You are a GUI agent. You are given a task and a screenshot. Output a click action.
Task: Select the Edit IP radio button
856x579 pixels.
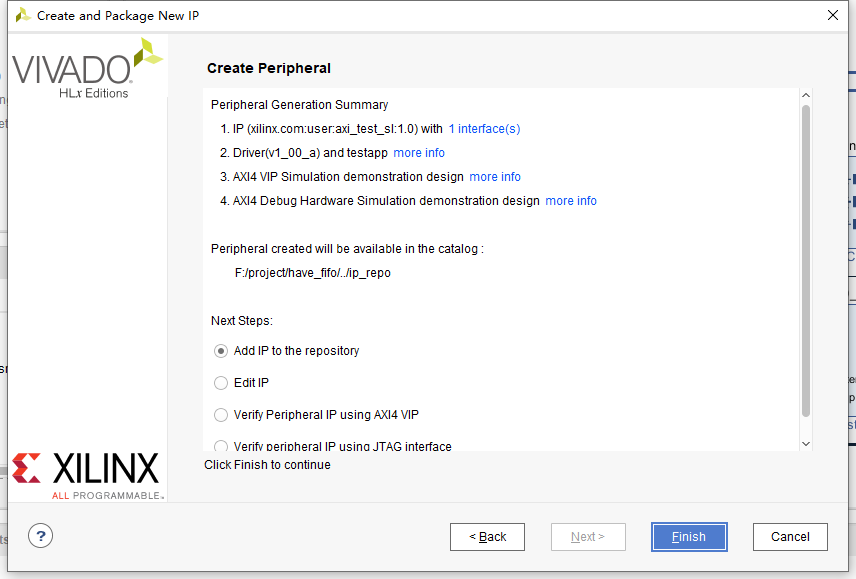click(221, 383)
